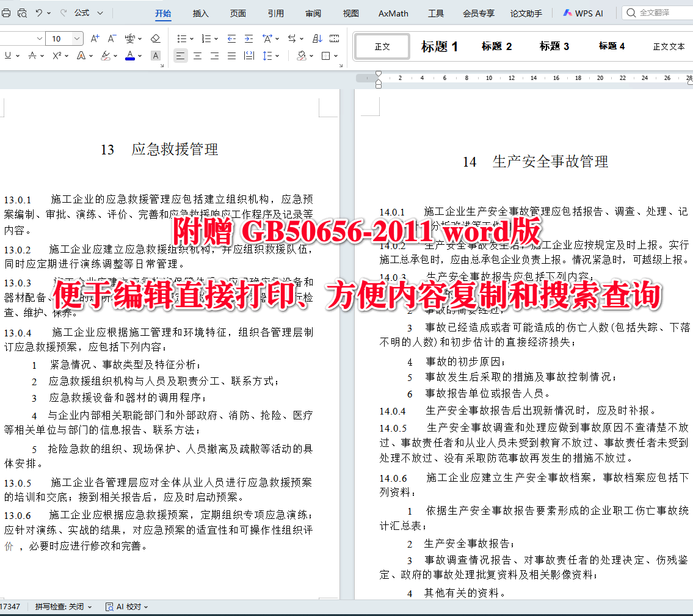The height and width of the screenshot is (616, 693).
Task: Increase paragraph indent
Action: (x=249, y=38)
